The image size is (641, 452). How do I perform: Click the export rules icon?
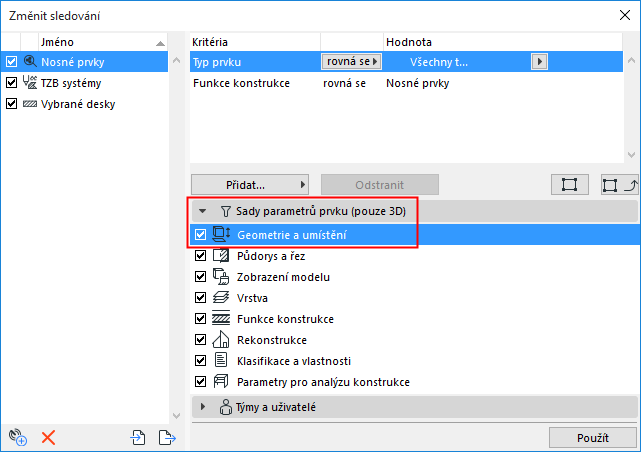(167, 437)
